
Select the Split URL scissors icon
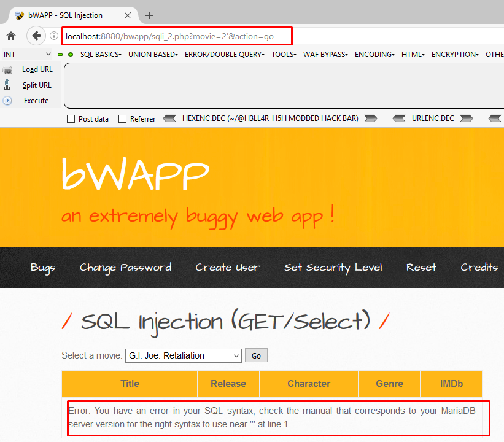[7, 85]
